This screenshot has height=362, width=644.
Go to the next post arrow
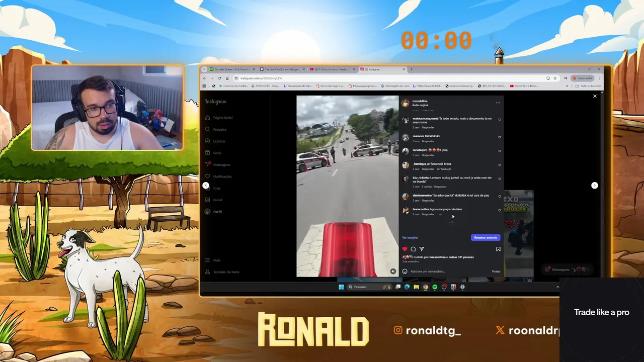(x=594, y=186)
